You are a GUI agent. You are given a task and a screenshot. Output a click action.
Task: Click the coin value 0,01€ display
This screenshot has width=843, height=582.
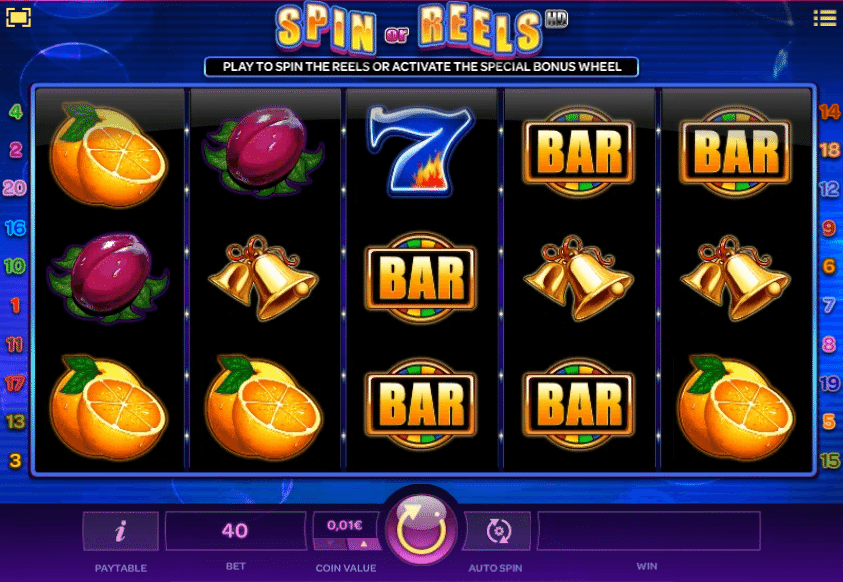(347, 525)
